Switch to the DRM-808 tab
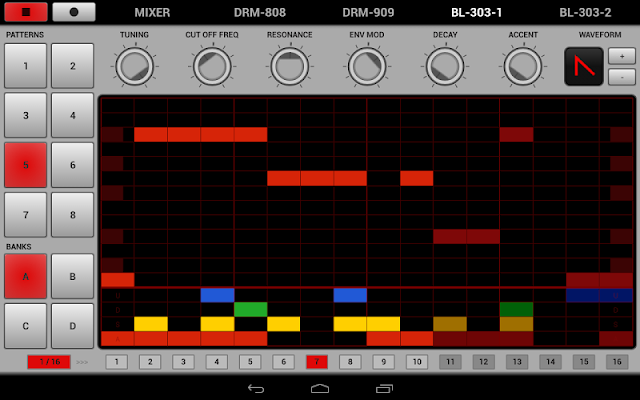Screen dimensions: 640x400 (260, 13)
